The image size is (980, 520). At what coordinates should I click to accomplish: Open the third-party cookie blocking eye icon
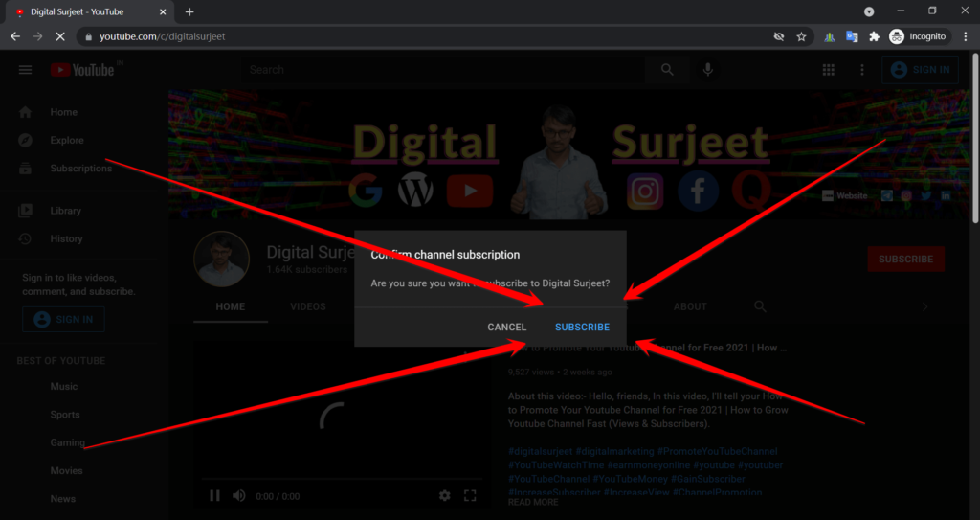[779, 37]
